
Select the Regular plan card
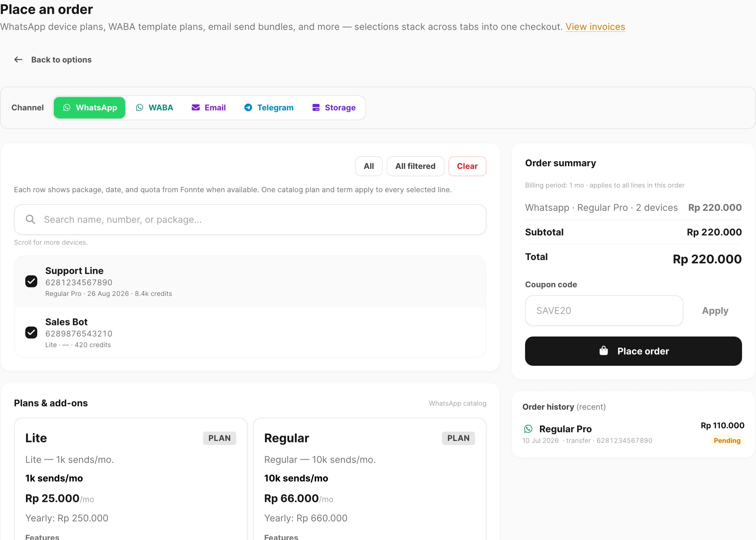click(370, 479)
